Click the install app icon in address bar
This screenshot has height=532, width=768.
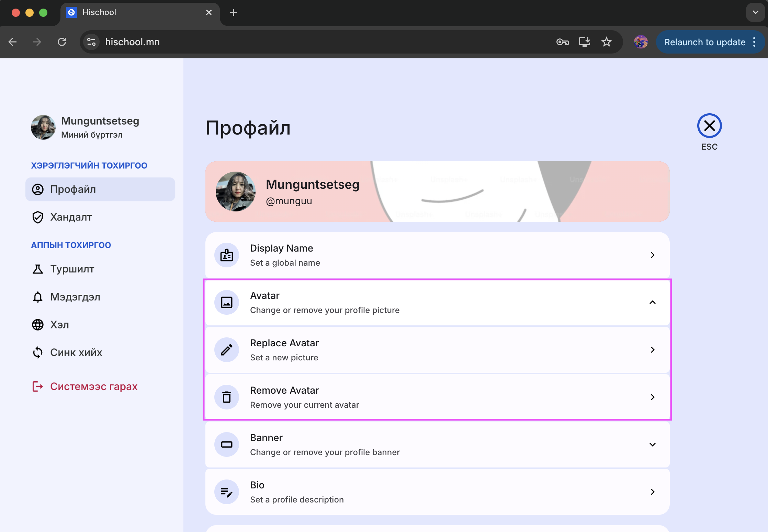click(584, 42)
